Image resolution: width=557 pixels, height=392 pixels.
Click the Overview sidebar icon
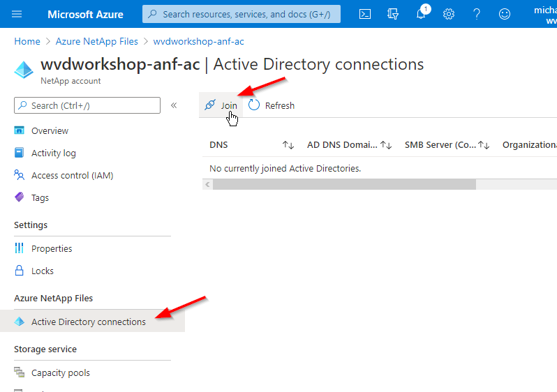click(19, 130)
